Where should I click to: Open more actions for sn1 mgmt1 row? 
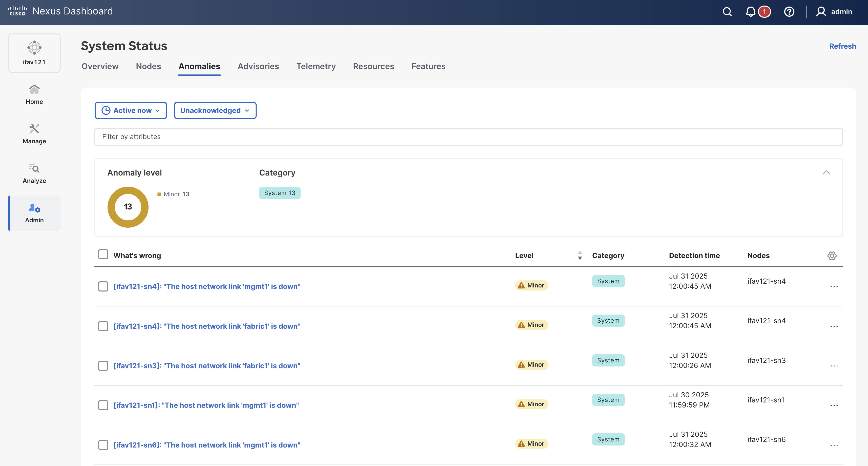coord(834,405)
